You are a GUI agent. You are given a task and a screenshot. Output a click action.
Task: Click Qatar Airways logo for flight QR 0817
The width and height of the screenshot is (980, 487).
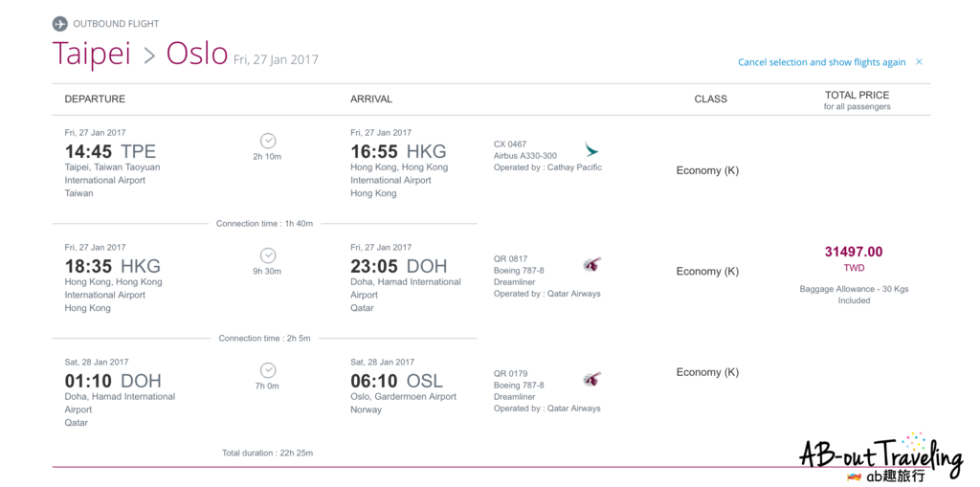pyautogui.click(x=592, y=264)
